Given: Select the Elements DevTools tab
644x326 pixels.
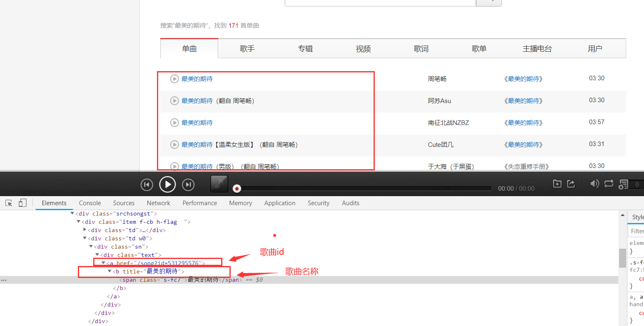Looking at the screenshot, I should point(54,203).
